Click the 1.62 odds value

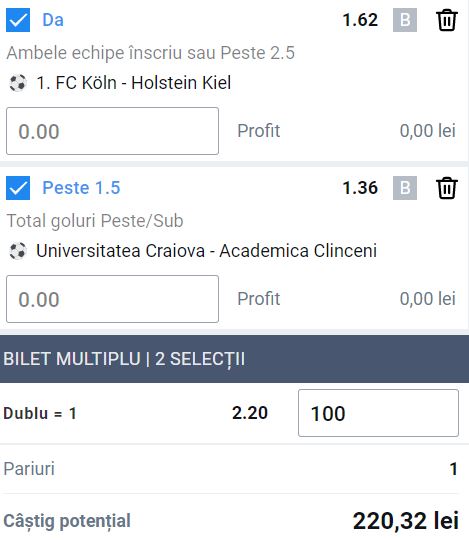(x=360, y=20)
